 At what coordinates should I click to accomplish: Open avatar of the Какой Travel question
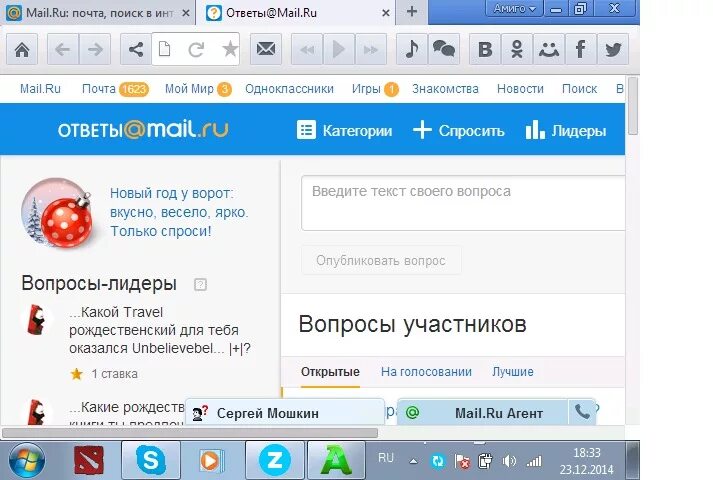click(36, 320)
